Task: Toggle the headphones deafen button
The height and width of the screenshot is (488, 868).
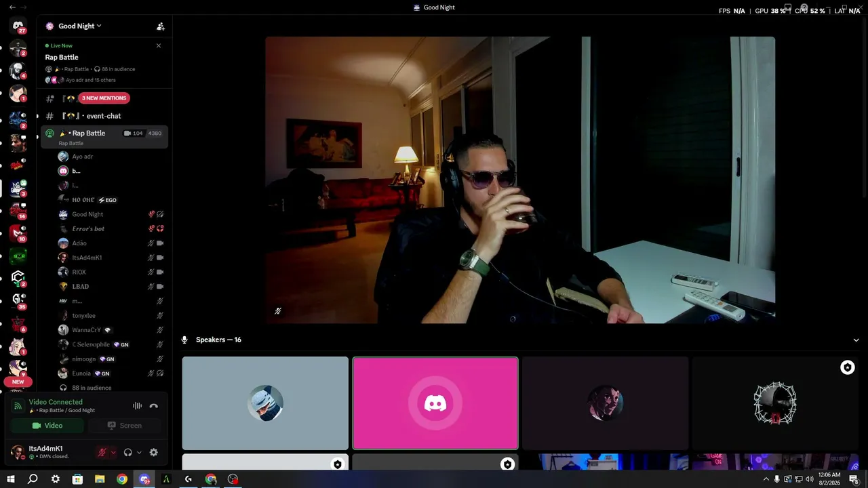Action: point(127,452)
